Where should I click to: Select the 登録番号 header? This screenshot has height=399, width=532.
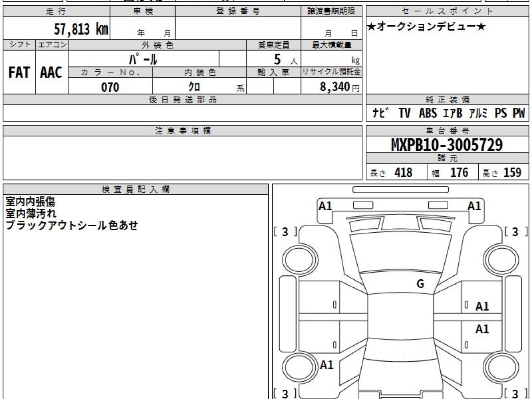pos(238,12)
